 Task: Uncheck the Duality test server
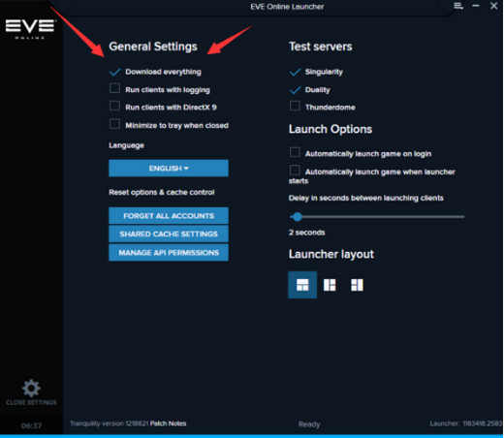tap(295, 90)
